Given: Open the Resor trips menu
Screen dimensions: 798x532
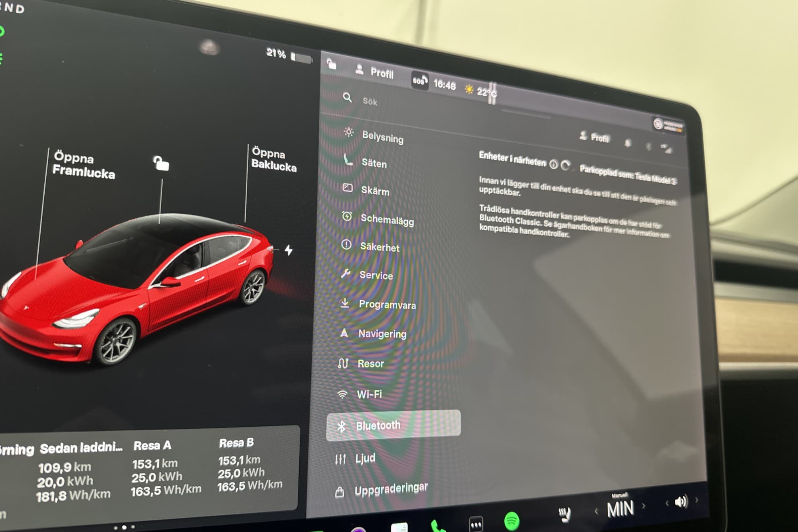Looking at the screenshot, I should pos(361,363).
